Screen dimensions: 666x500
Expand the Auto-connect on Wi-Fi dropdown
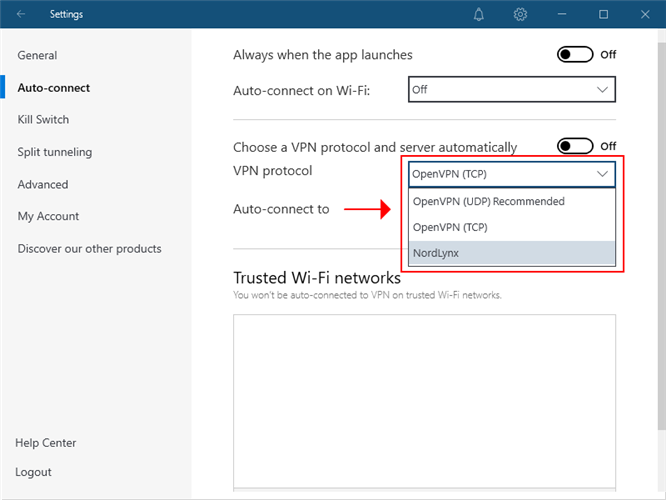pyautogui.click(x=511, y=90)
